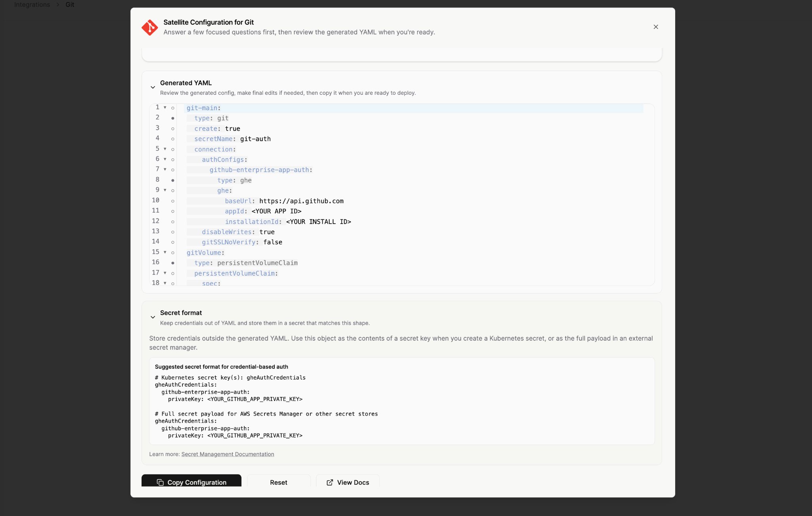This screenshot has width=812, height=516.
Task: Click the git-auth secretName value
Action: pyautogui.click(x=255, y=139)
